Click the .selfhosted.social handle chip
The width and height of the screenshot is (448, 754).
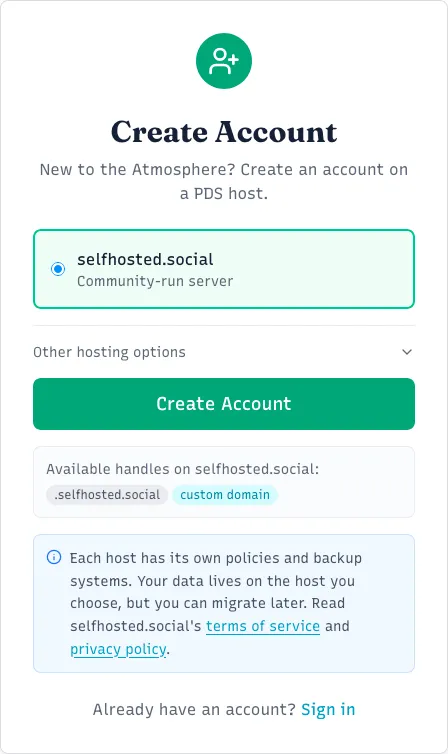pyautogui.click(x=107, y=495)
